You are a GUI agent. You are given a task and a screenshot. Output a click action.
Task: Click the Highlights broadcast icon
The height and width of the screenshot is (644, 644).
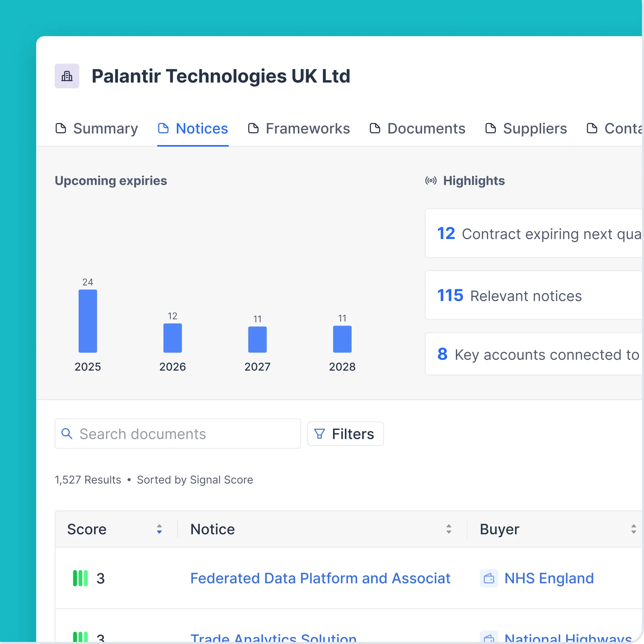431,181
